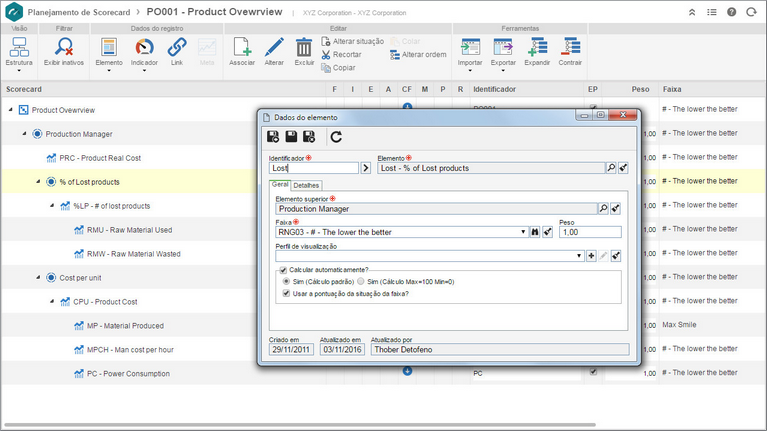This screenshot has height=431, width=767.
Task: Click the Identificador input field
Action: (314, 168)
